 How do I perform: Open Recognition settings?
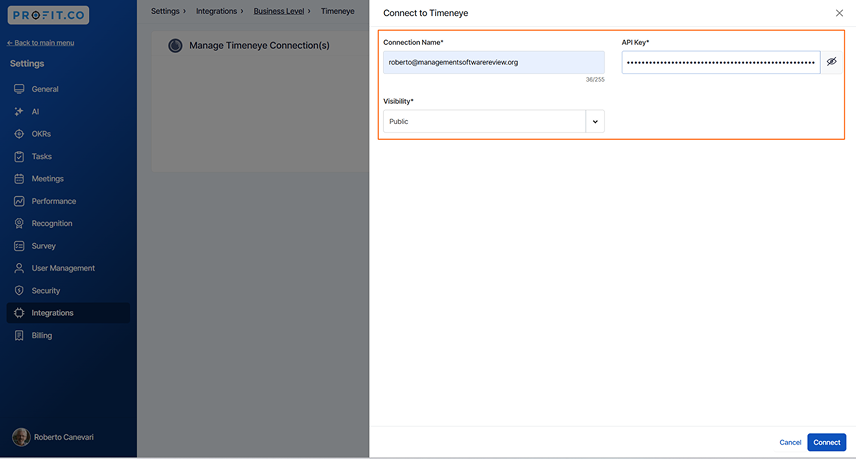coord(68,223)
